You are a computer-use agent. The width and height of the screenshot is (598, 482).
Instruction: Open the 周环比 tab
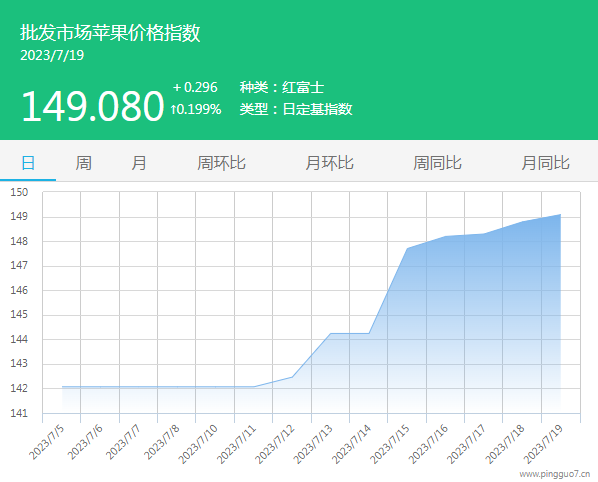[x=221, y=163]
